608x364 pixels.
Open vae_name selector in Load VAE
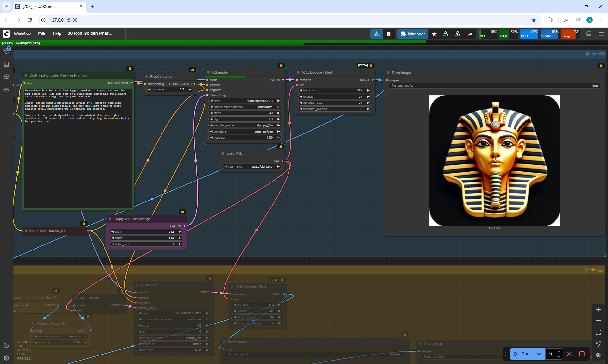point(252,167)
